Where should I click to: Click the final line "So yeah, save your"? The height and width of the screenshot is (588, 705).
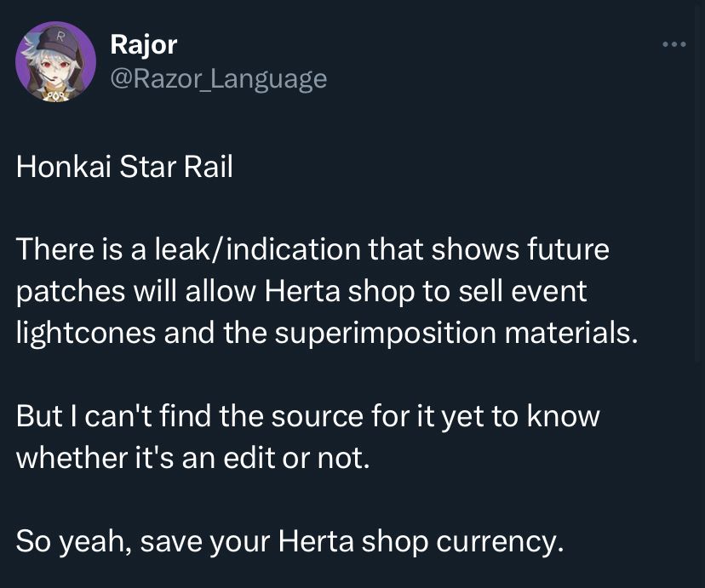click(289, 541)
